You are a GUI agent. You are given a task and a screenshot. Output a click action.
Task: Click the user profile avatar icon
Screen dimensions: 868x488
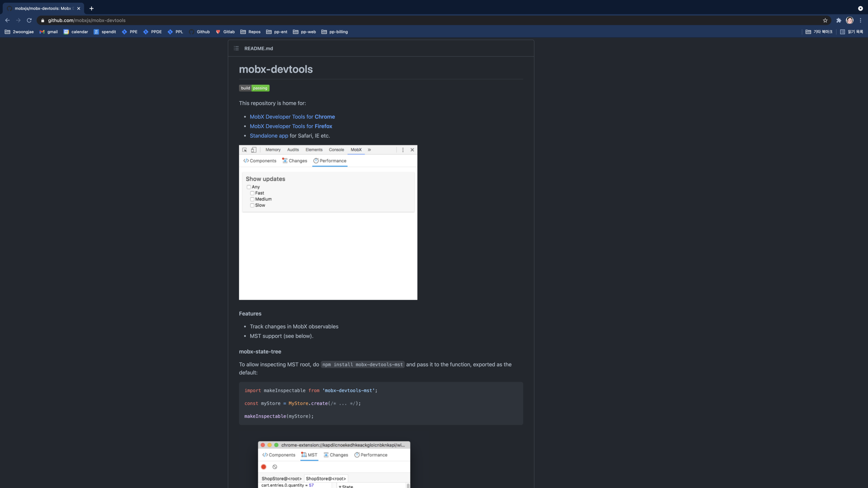pos(850,21)
